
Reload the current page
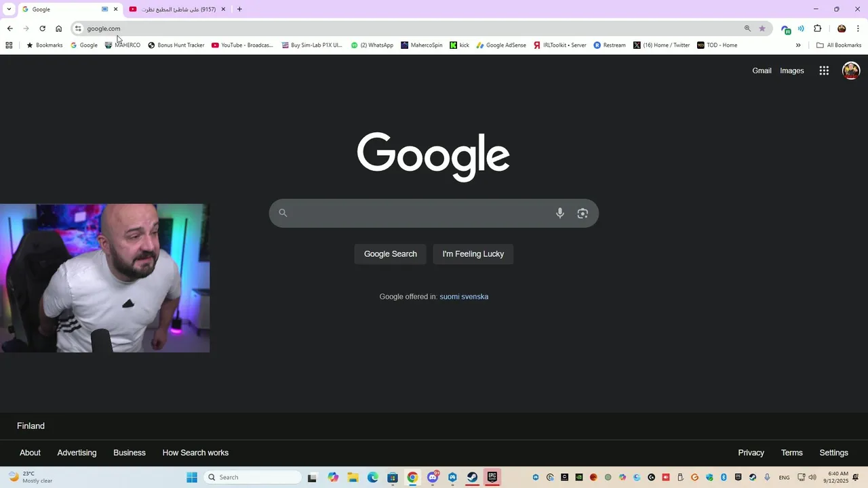point(42,28)
